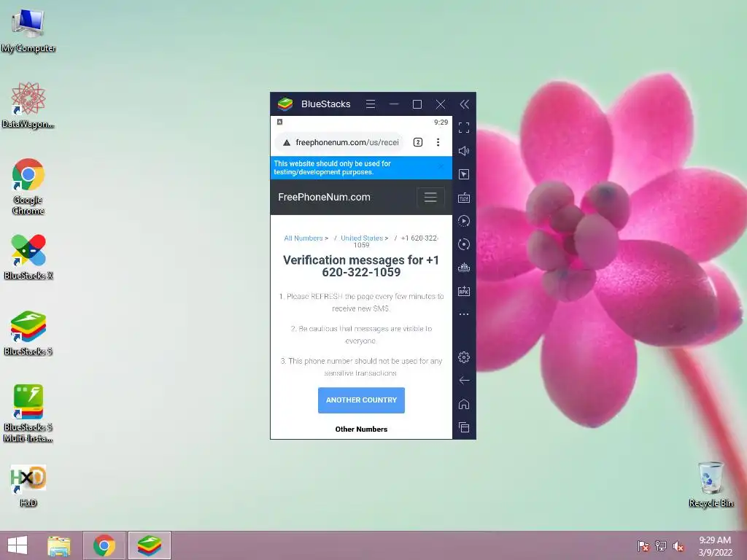Collapse the BlueStacks side toolbar

465,104
